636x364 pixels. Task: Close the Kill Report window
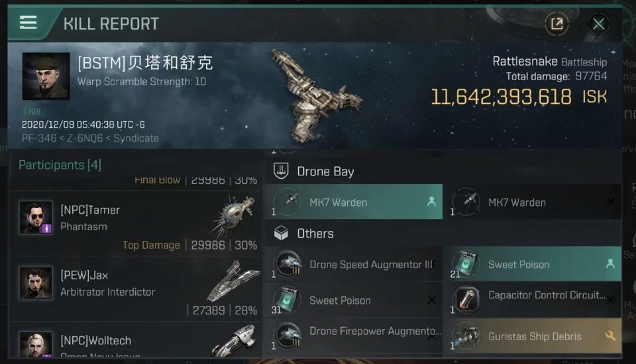coord(598,24)
